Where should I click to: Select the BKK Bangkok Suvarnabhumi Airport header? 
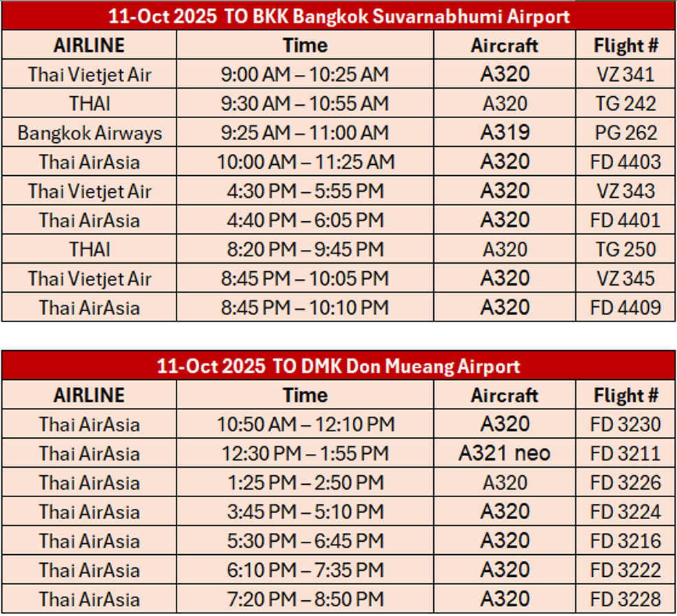pyautogui.click(x=338, y=16)
